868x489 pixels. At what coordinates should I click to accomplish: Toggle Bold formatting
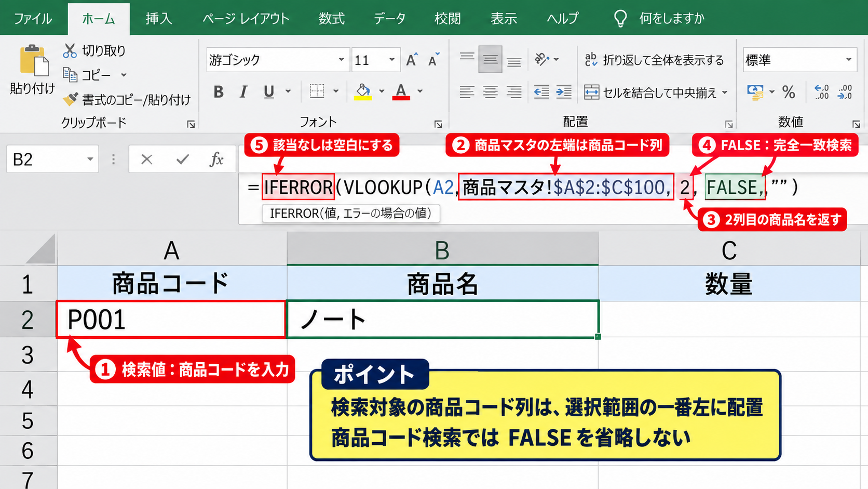coord(219,92)
